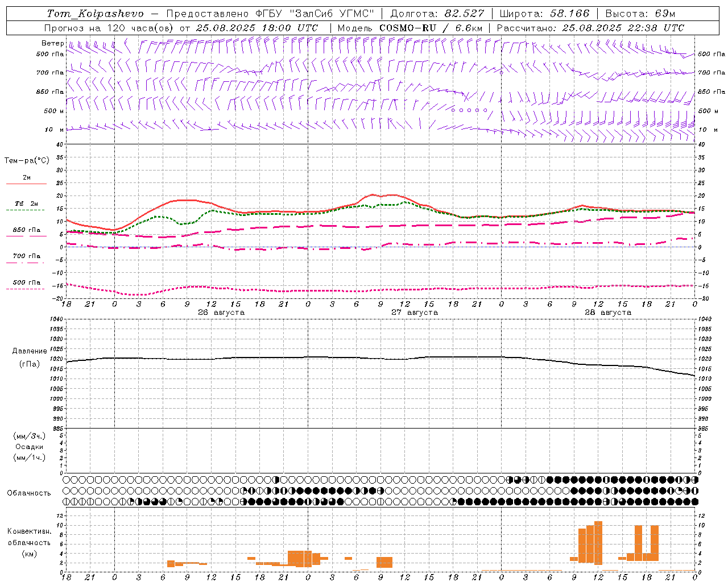Click the Конвективн. облачность label
Screen dimensions: 728x582
click(x=29, y=537)
